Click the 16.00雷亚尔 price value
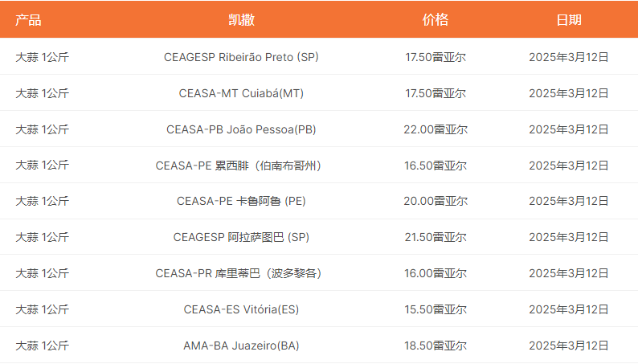This screenshot has height=364, width=638. click(x=436, y=273)
